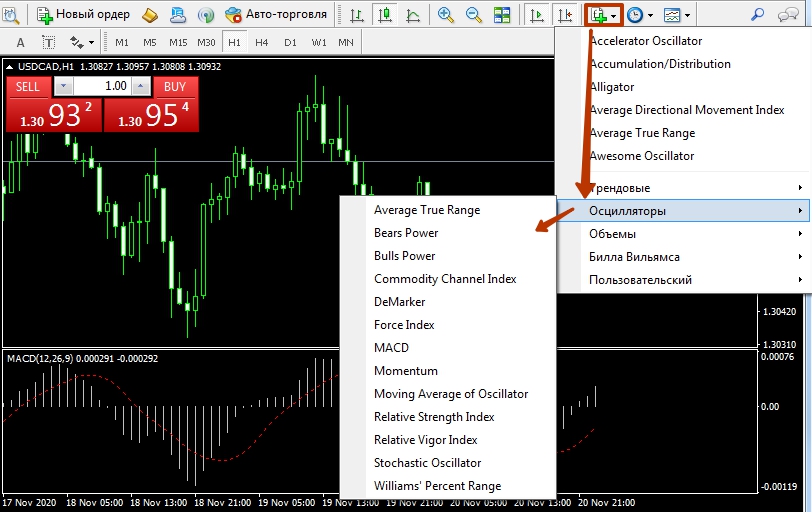
Task: Choose Bears Power from oscillators submenu
Action: click(x=406, y=233)
